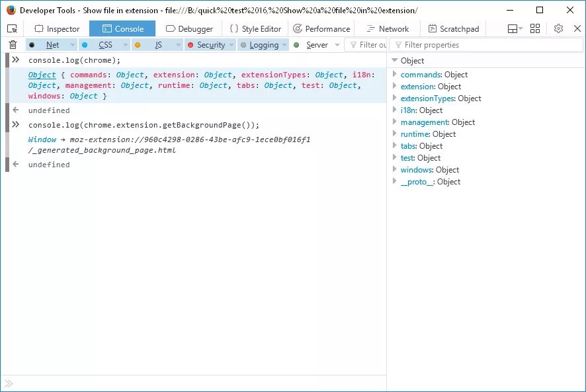Maximize the Developer Tools window
Screen dimensions: 586x392
pos(540,10)
